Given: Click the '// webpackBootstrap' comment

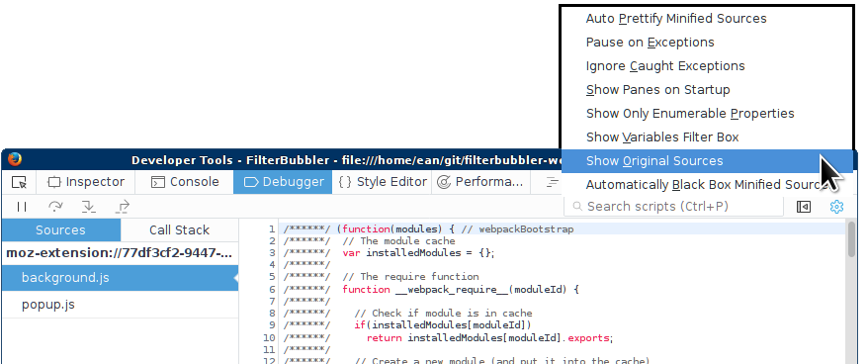Looking at the screenshot, I should point(518,228).
